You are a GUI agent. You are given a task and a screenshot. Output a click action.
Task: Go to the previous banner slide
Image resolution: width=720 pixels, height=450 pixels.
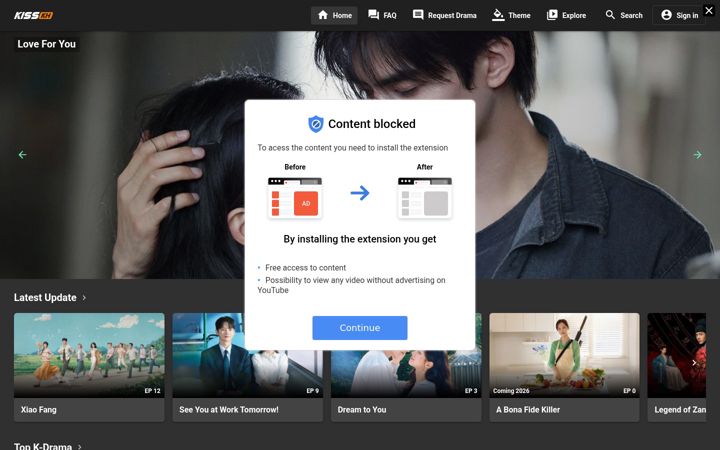click(22, 155)
